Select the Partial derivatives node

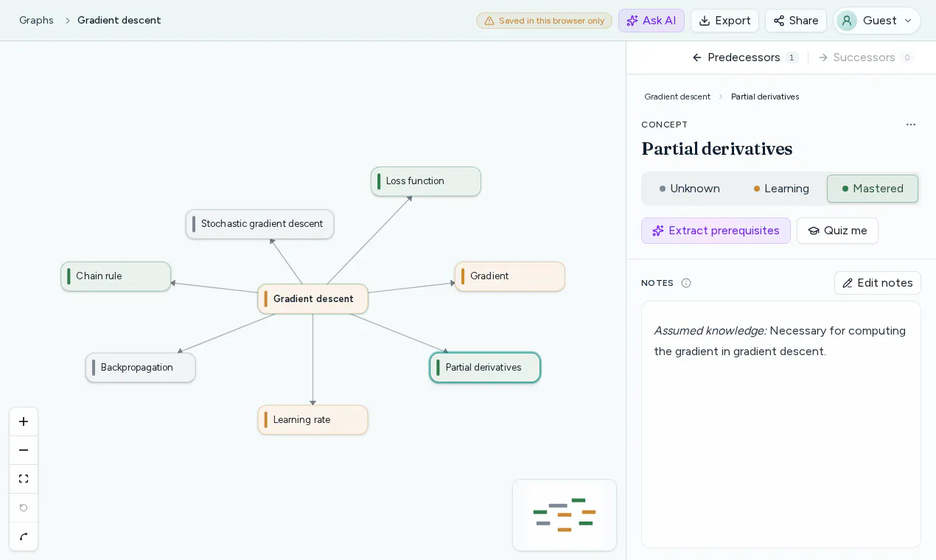pyautogui.click(x=485, y=368)
